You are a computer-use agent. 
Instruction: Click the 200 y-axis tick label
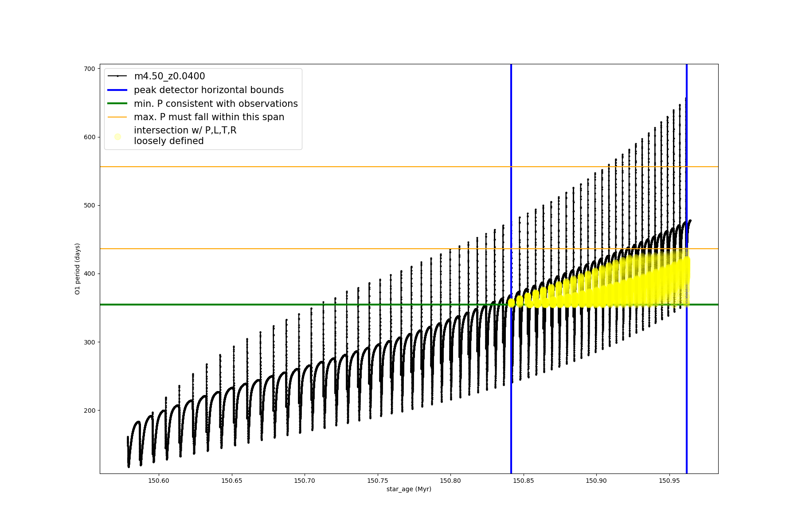(90, 411)
